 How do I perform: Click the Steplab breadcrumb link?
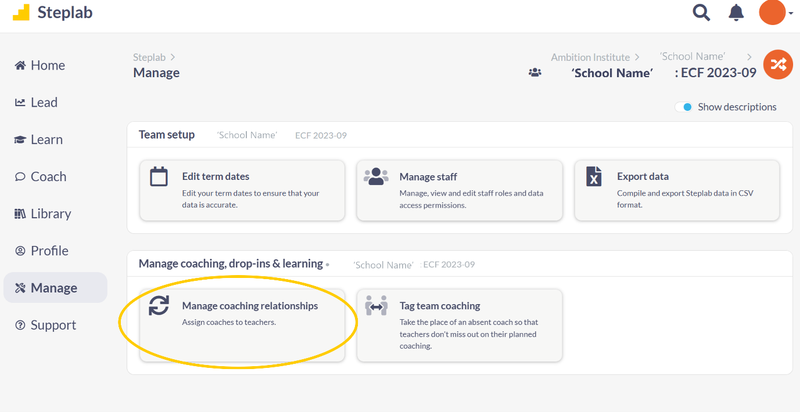[x=150, y=58]
